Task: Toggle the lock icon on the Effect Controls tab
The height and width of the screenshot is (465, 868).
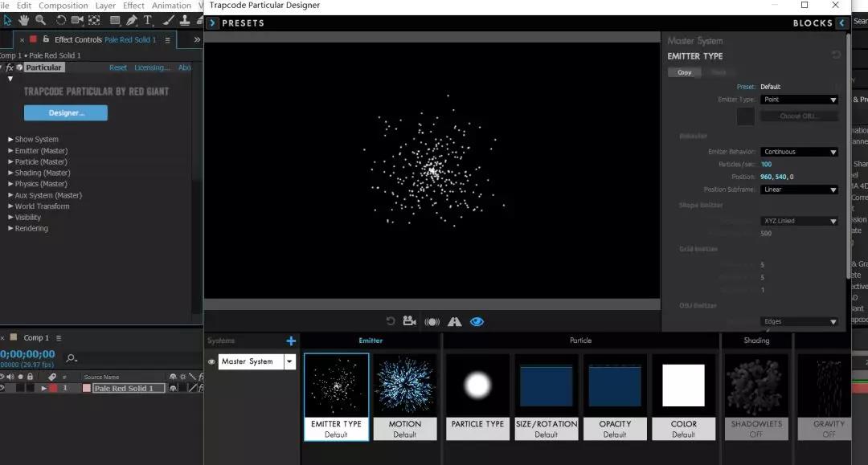Action: [x=46, y=39]
